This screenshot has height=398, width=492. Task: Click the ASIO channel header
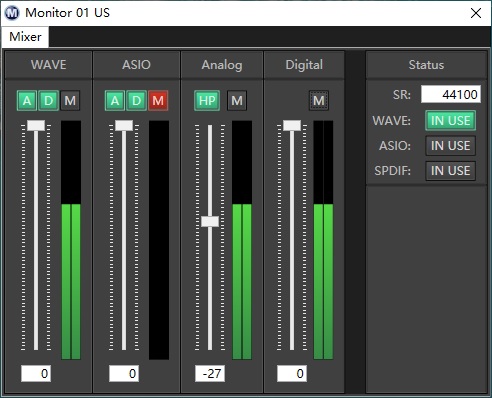[136, 65]
